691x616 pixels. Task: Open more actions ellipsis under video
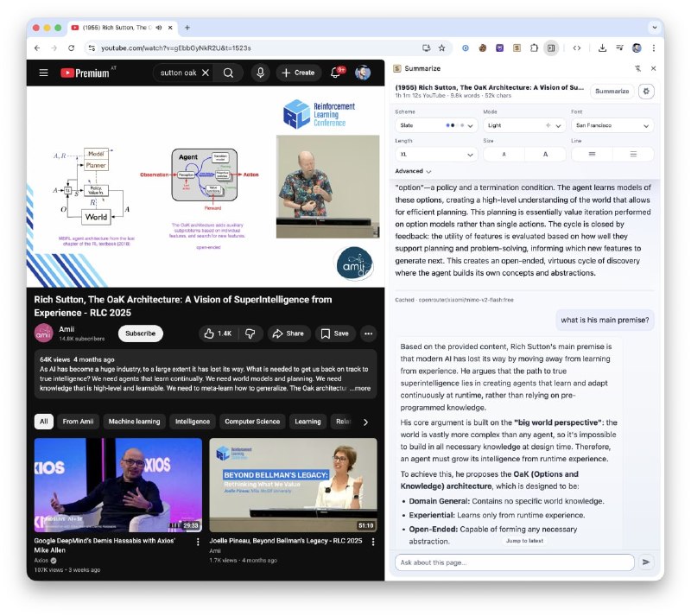point(369,333)
